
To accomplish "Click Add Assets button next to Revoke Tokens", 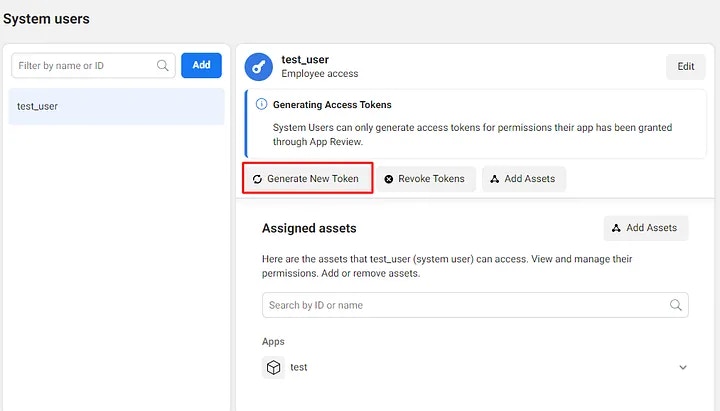I will pos(524,179).
